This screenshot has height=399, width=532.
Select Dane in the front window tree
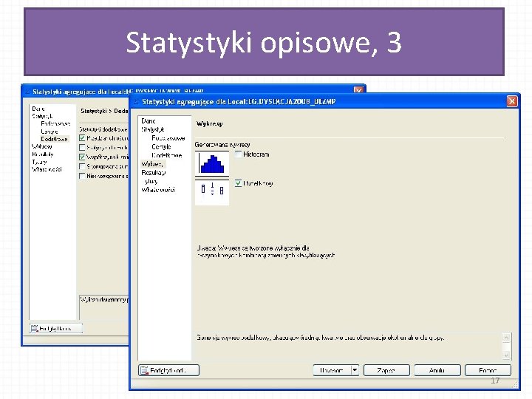pyautogui.click(x=149, y=120)
